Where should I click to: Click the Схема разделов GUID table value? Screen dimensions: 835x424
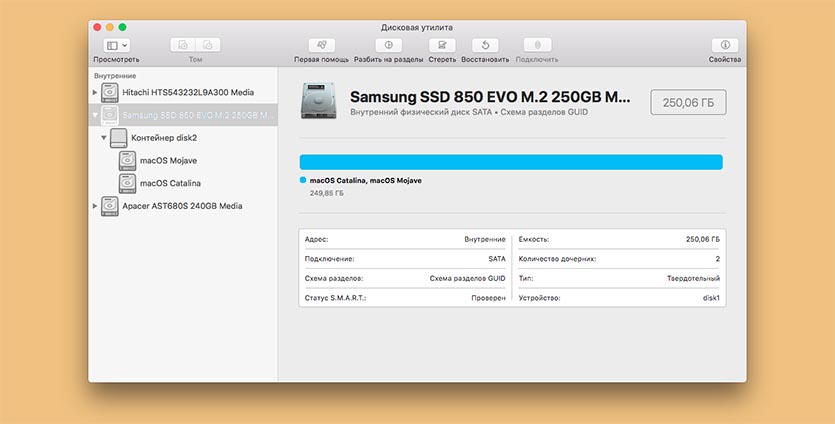[468, 279]
